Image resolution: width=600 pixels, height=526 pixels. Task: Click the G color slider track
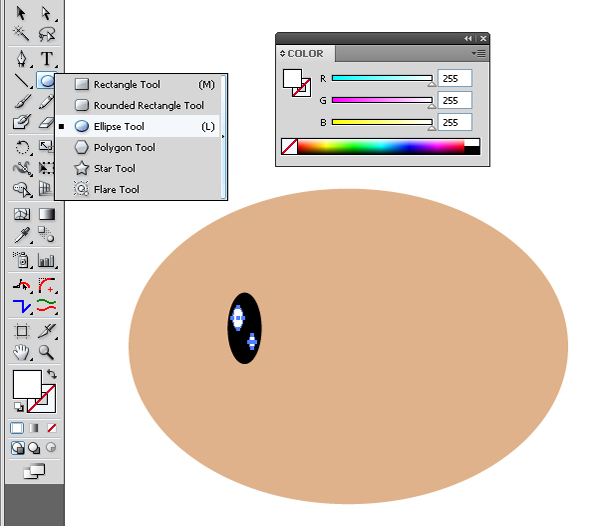(x=382, y=100)
